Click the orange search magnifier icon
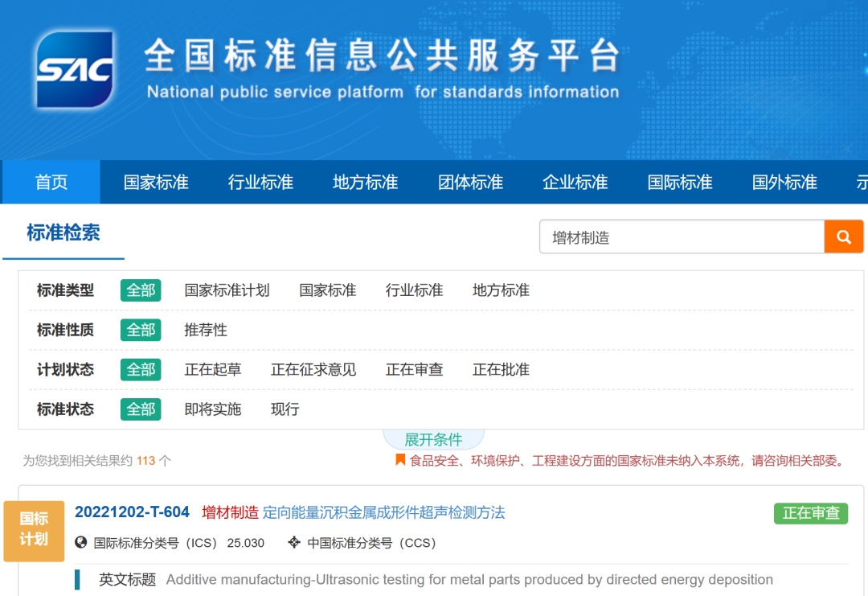The width and height of the screenshot is (868, 596). click(x=843, y=237)
